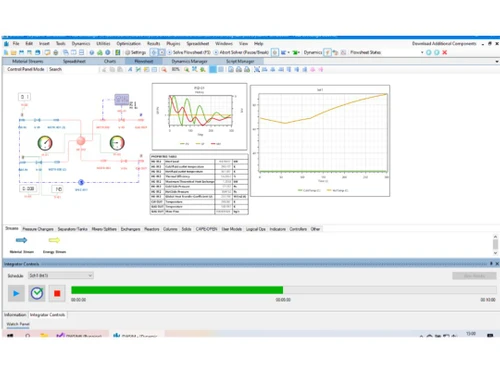Open the document tabs overflow arrow
The width and height of the screenshot is (500, 375).
coord(497,62)
